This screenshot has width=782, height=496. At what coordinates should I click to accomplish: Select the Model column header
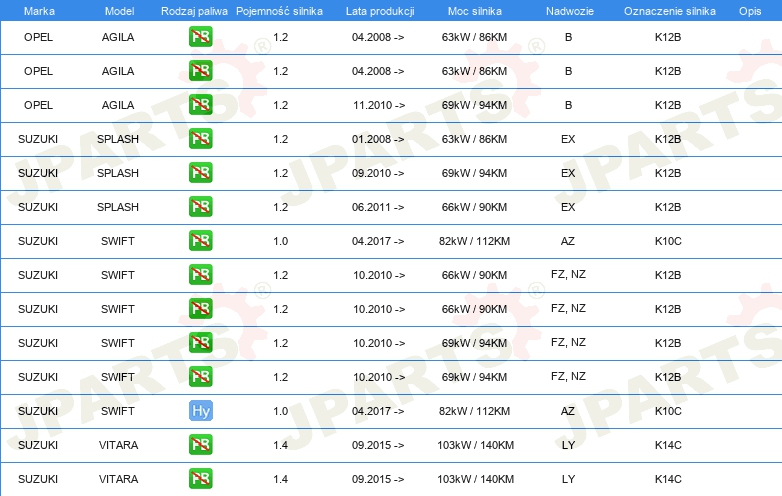(x=119, y=11)
